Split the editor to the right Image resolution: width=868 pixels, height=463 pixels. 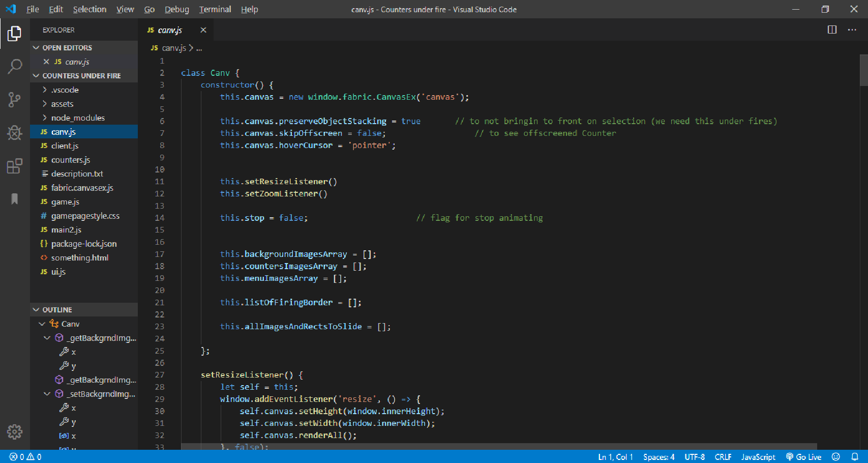832,30
